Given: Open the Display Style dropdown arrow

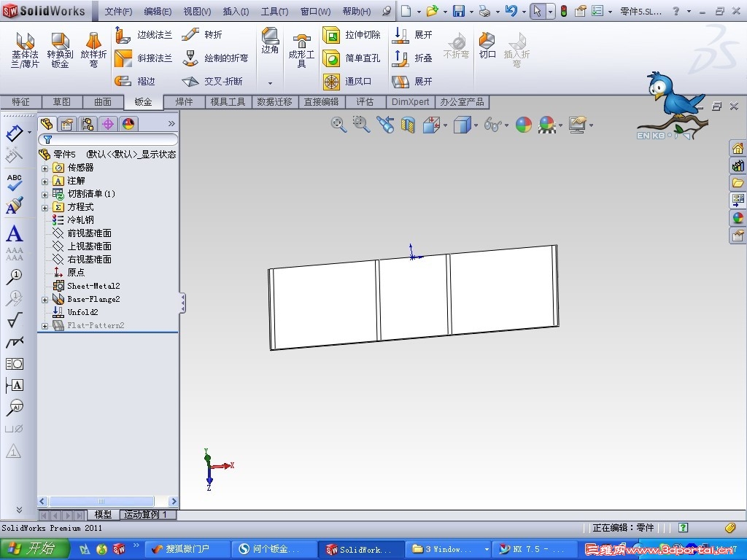Looking at the screenshot, I should (476, 125).
